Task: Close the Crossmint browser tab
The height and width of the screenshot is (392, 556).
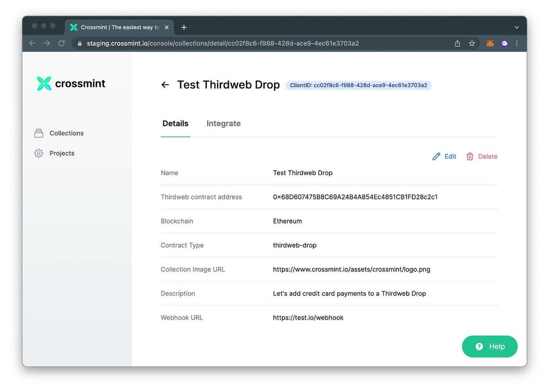Action: (167, 27)
